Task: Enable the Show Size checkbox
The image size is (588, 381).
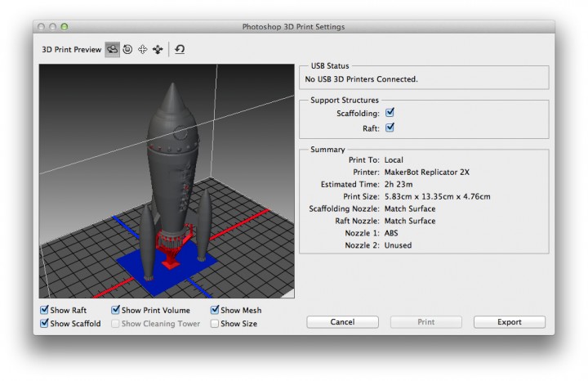Action: 215,324
